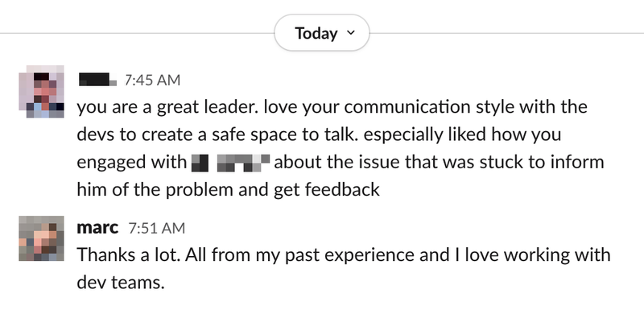Open the profile avatar of the 7:45 AM sender
644x310 pixels.
(x=41, y=91)
